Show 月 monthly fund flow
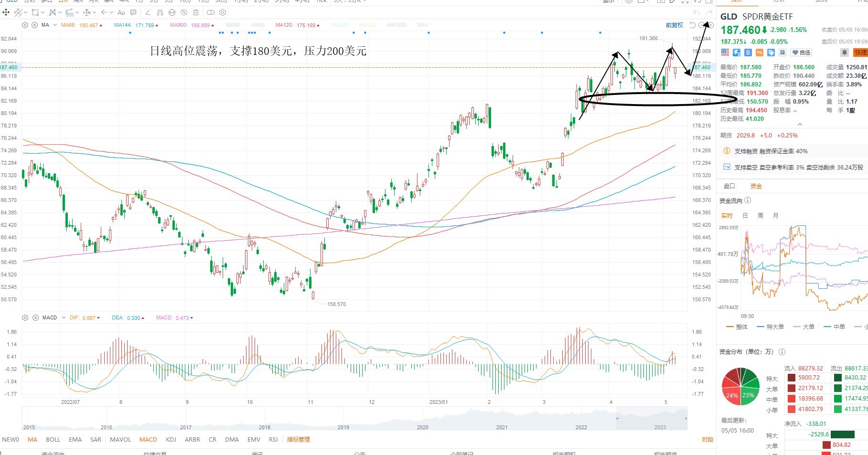The image size is (868, 455). tap(776, 216)
